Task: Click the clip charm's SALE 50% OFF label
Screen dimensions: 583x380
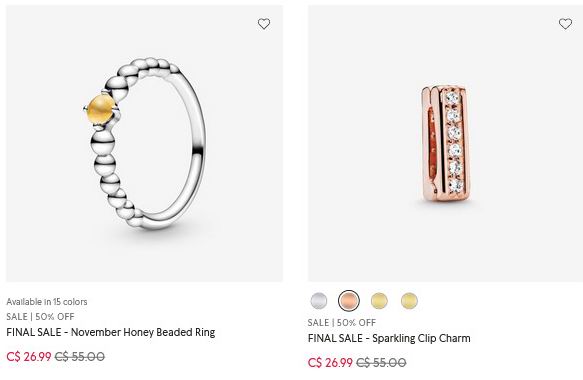Action: click(342, 323)
